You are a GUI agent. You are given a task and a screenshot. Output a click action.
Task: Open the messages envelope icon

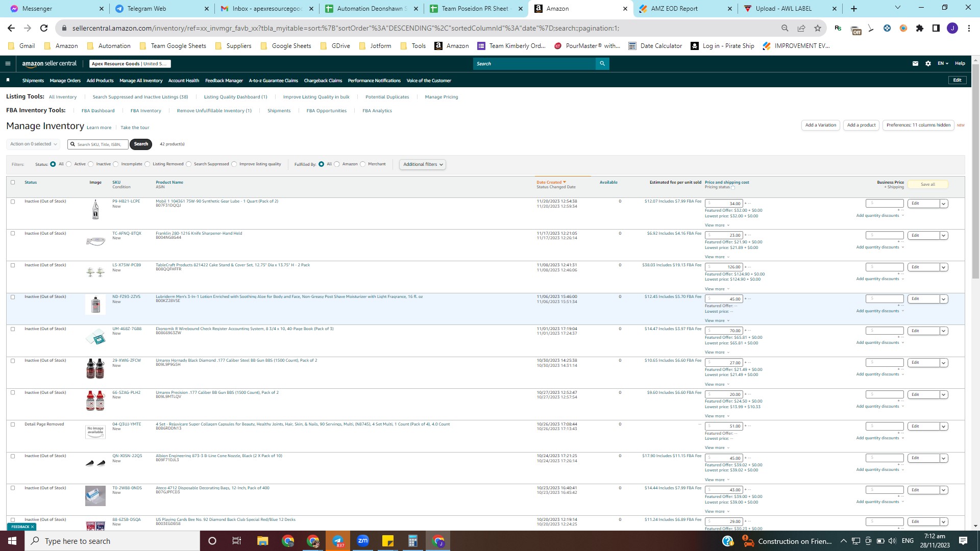pyautogui.click(x=915, y=64)
